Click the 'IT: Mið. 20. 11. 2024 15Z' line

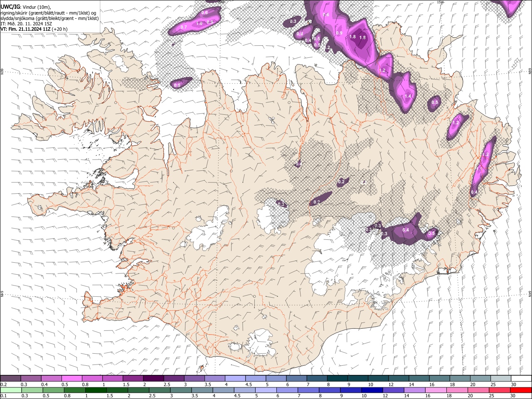(x=26, y=24)
